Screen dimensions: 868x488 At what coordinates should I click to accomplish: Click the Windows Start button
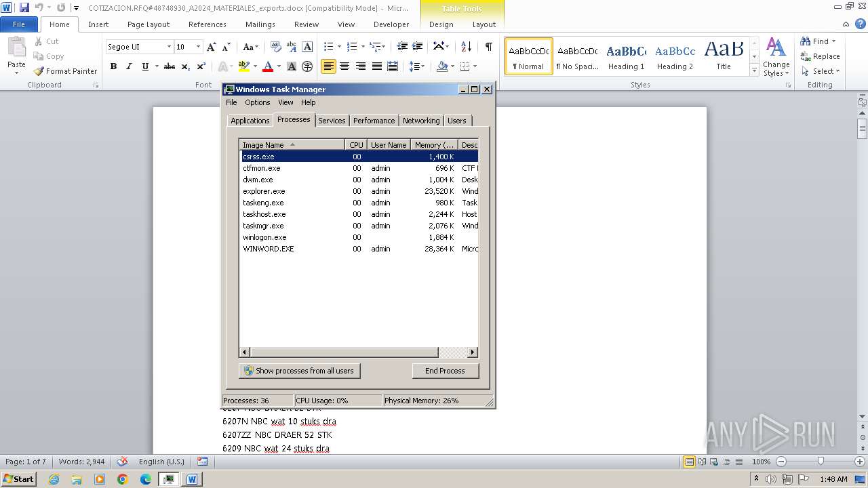(x=18, y=479)
